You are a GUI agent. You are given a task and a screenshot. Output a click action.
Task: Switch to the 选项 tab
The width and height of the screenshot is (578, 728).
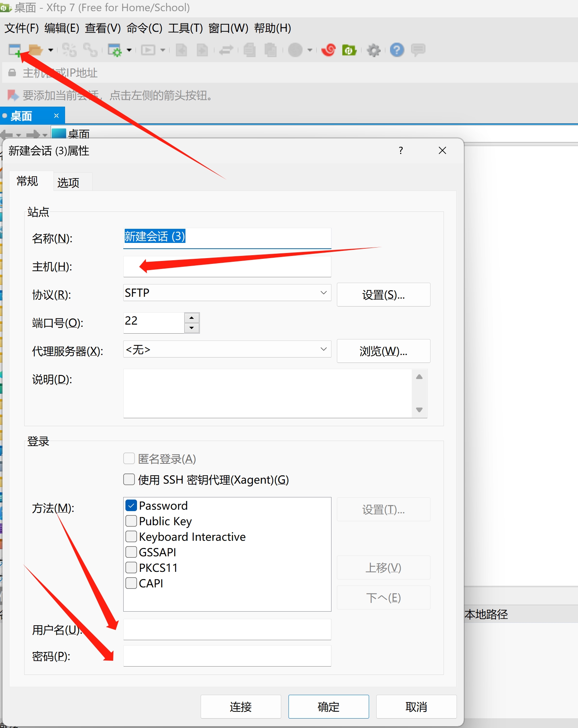pyautogui.click(x=68, y=183)
